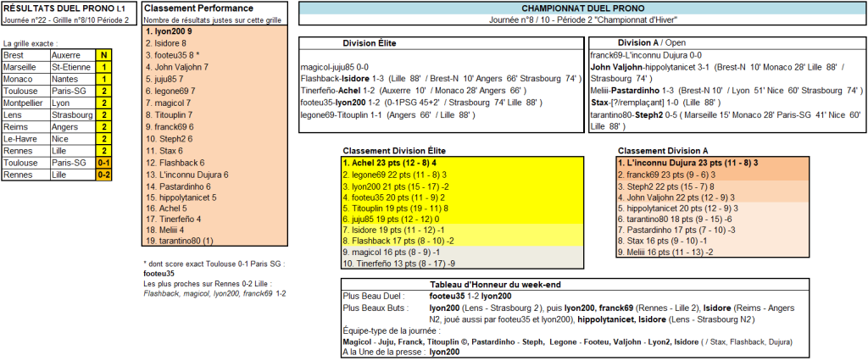The width and height of the screenshot is (868, 361).
Task: Click the orange '0-1' exact score cell
Action: coord(103,163)
